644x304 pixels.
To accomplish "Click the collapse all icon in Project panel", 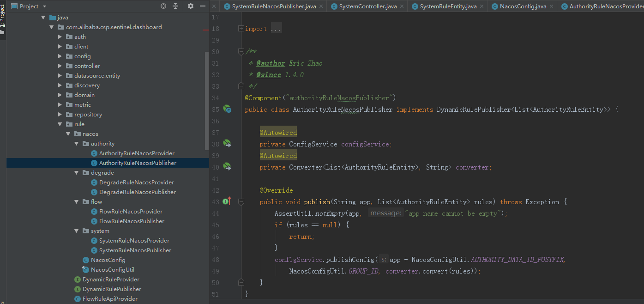I will 175,6.
